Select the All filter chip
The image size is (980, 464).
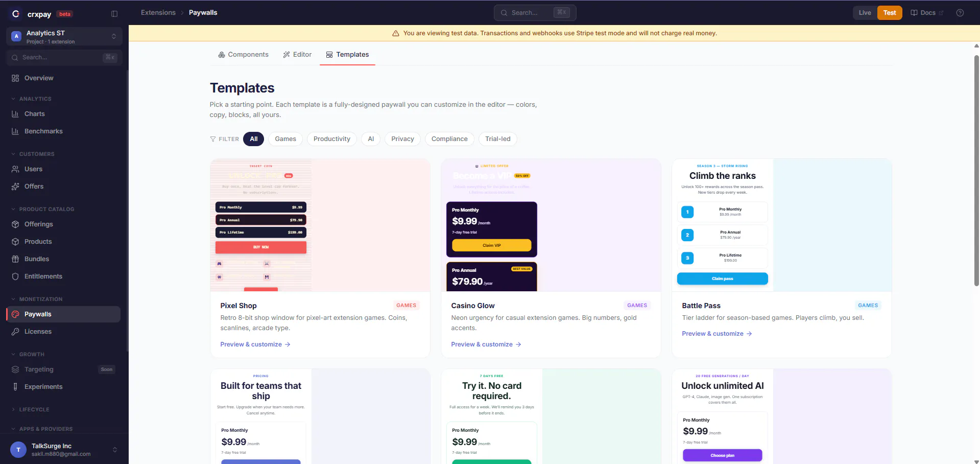tap(254, 139)
